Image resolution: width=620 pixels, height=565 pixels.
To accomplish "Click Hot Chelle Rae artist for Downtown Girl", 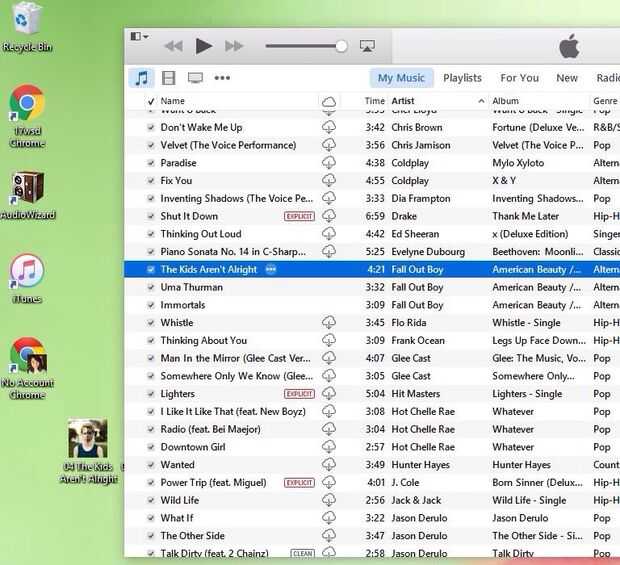I will 423,447.
